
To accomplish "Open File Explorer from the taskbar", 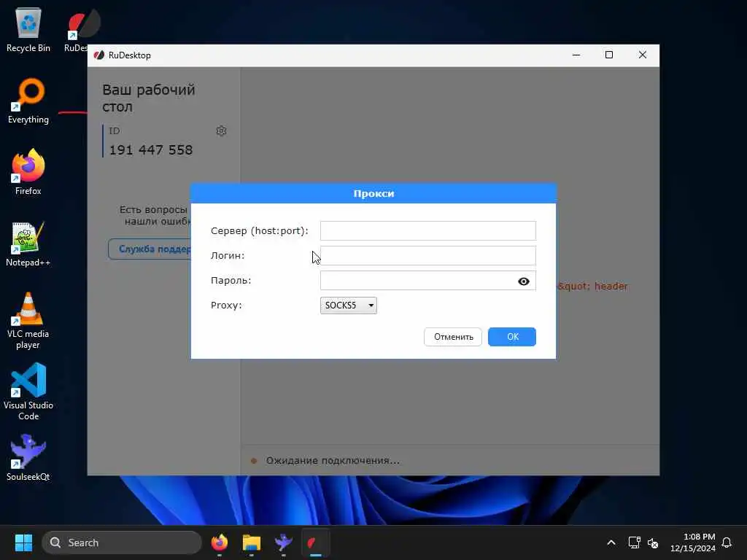I will (x=252, y=542).
